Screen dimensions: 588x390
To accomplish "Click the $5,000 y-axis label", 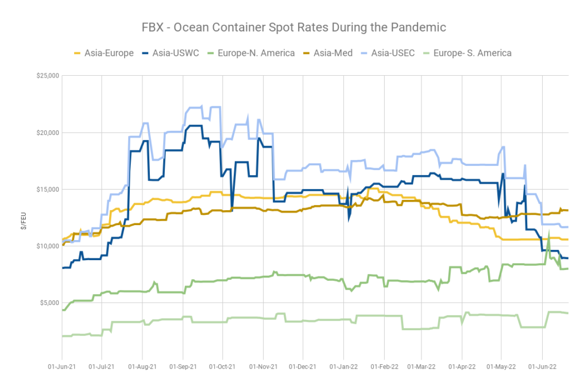I will pos(49,303).
